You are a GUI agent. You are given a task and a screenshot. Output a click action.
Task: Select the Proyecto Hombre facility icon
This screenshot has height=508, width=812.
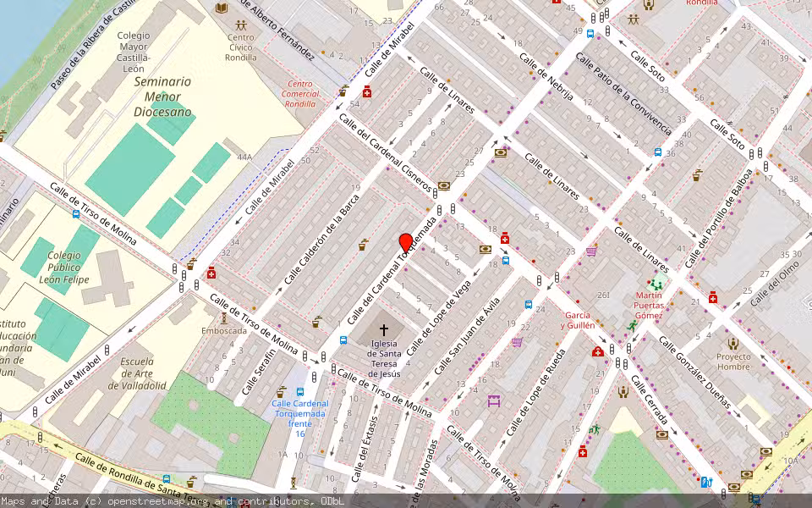(x=732, y=344)
